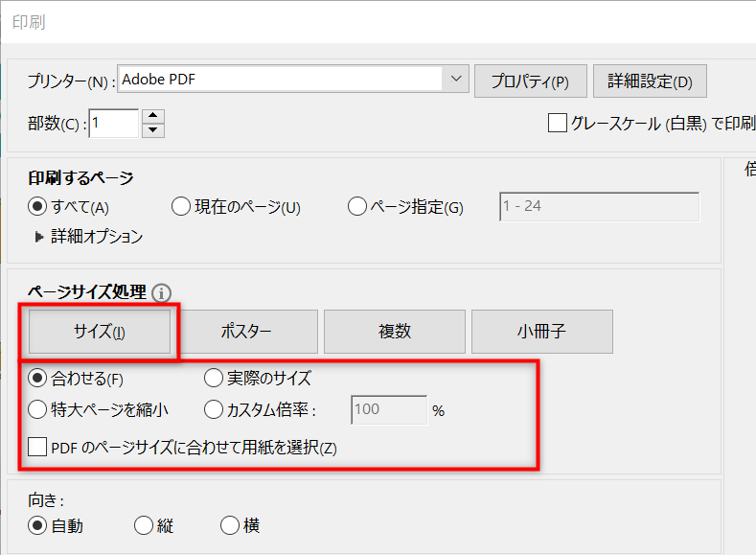
Task: Increase copies with the up arrow
Action: pos(153,117)
